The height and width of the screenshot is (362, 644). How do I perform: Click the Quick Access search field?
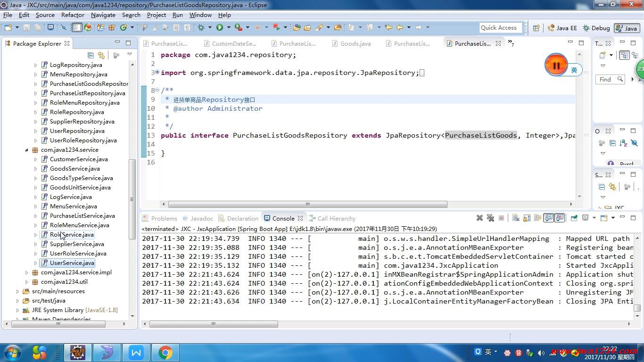(x=500, y=28)
